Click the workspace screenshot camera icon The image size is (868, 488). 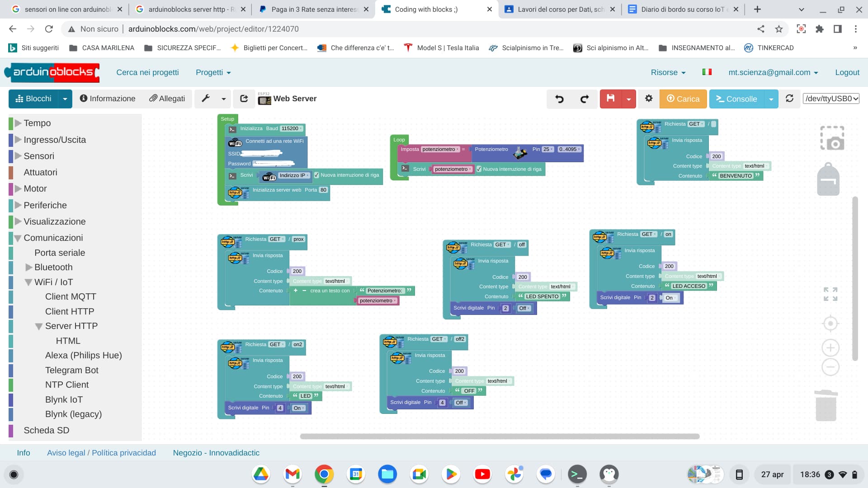(832, 138)
